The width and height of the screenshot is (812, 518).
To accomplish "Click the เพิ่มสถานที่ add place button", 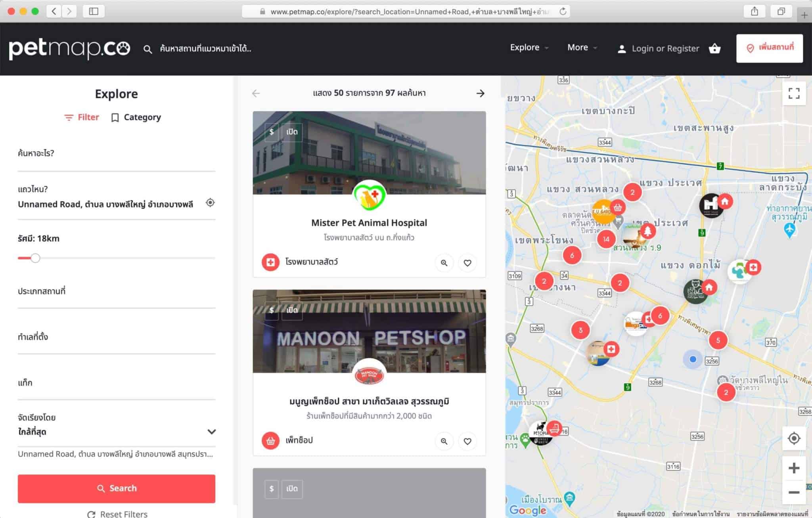I will coord(770,48).
